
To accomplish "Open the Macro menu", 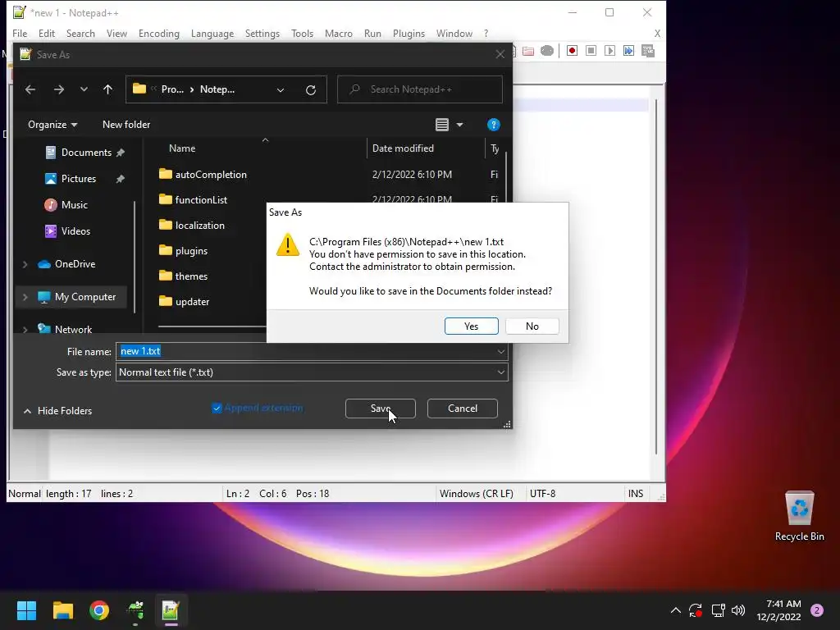I will [x=339, y=33].
